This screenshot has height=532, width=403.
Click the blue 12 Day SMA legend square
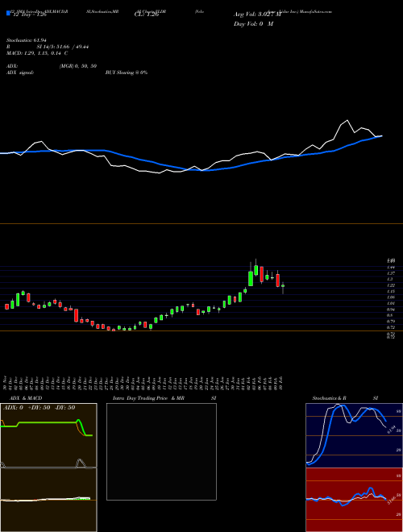tap(8, 14)
